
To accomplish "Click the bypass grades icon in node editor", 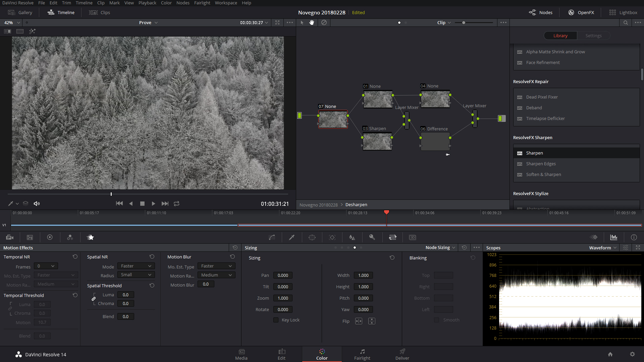I will [x=324, y=22].
